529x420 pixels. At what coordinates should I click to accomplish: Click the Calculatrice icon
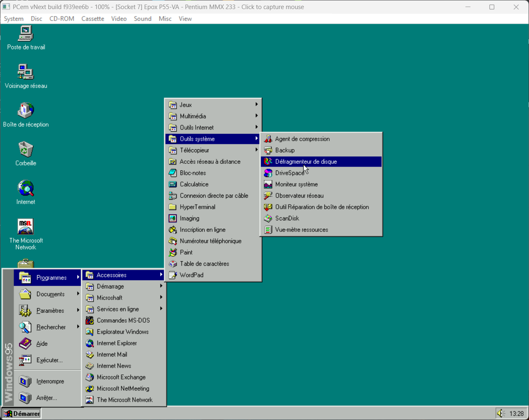point(173,184)
